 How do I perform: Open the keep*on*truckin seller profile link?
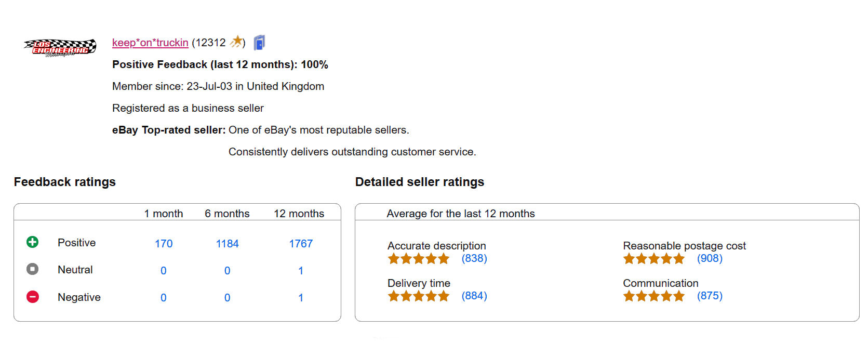point(150,43)
